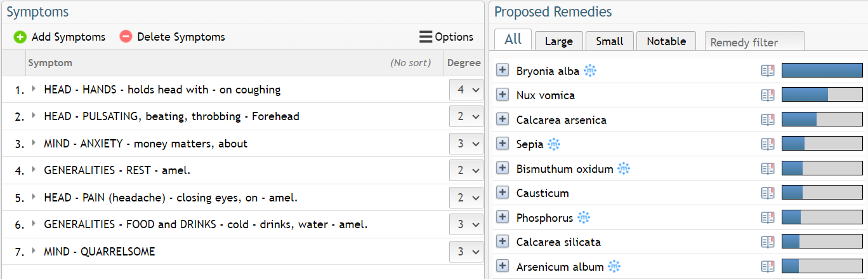Click the Remedy filter input field

click(754, 41)
